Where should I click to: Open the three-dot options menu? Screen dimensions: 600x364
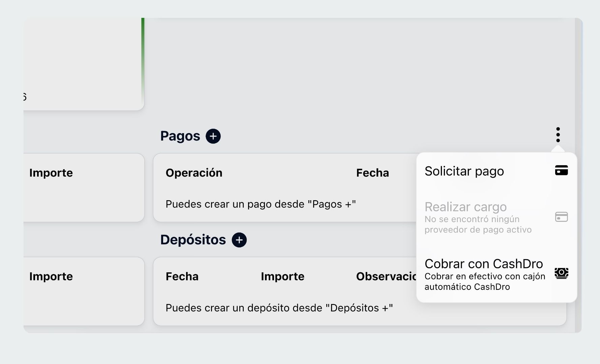click(558, 135)
